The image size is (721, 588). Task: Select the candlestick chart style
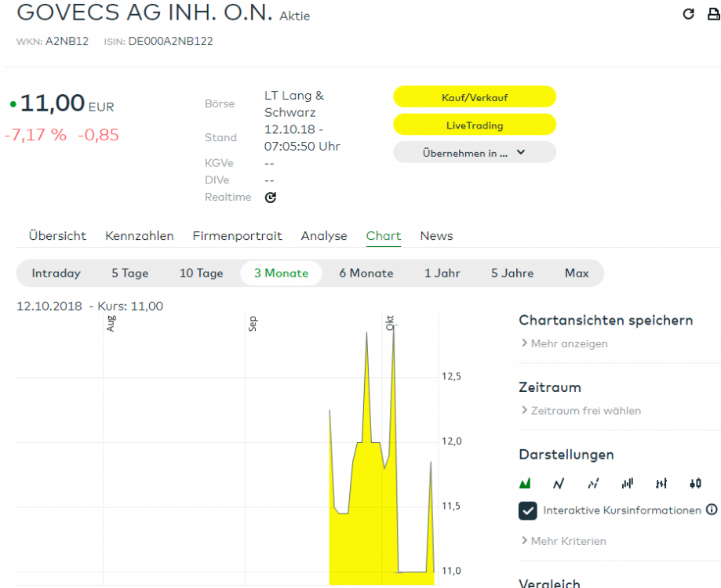tap(695, 484)
